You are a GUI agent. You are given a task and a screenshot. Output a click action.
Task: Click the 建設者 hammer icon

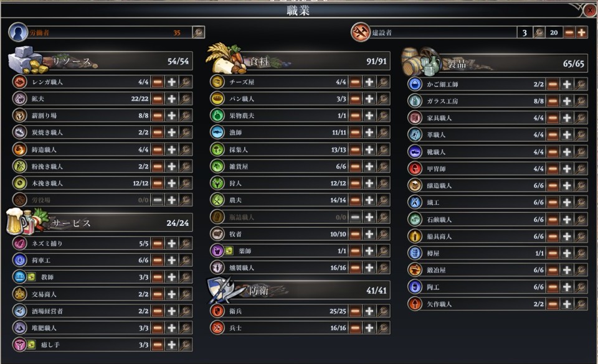coord(360,32)
